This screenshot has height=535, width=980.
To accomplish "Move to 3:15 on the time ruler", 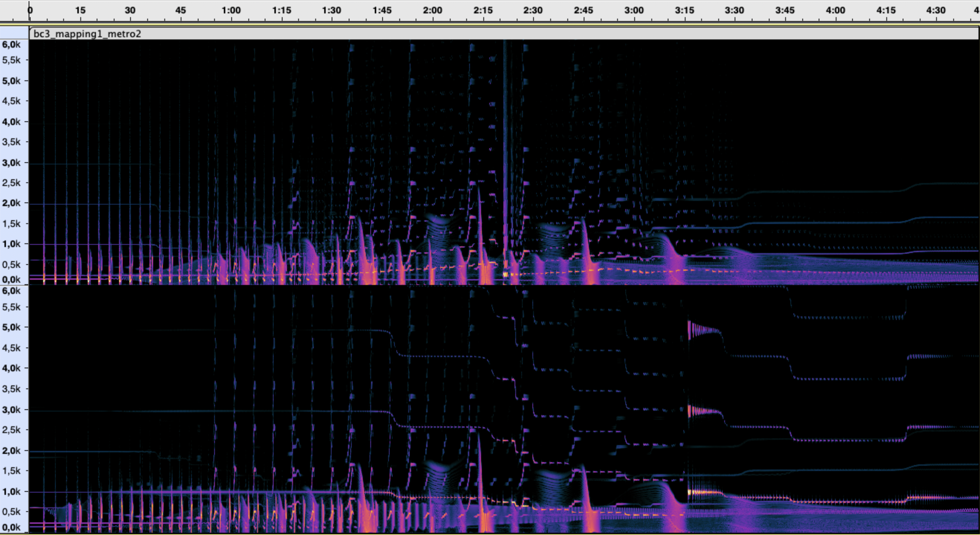I will coord(684,10).
